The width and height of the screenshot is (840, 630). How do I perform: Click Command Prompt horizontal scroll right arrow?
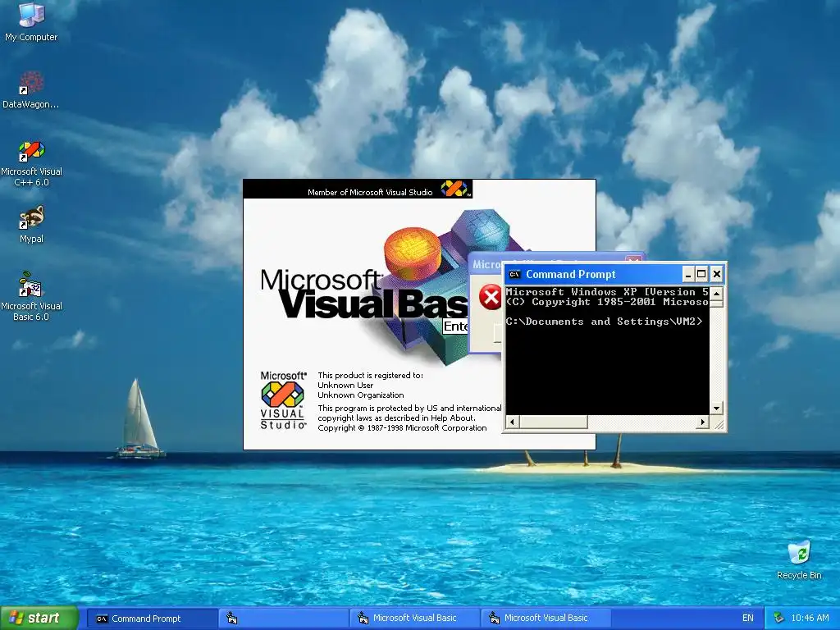[x=703, y=422]
